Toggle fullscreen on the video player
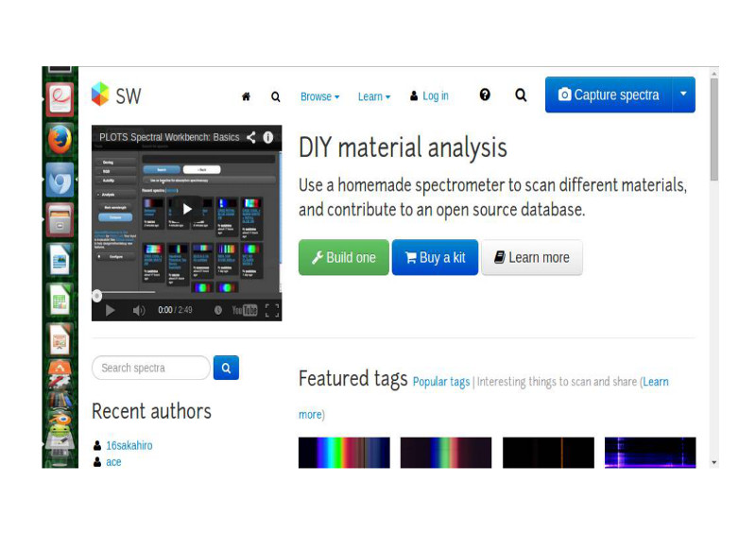The image size is (756, 534). (x=271, y=310)
